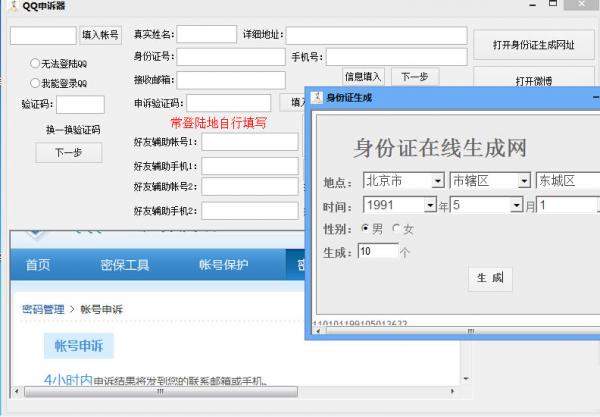Screen dimensions: 600x417
Task: Click the QQ申诉器 title bar app icon
Action: [x=13, y=6]
